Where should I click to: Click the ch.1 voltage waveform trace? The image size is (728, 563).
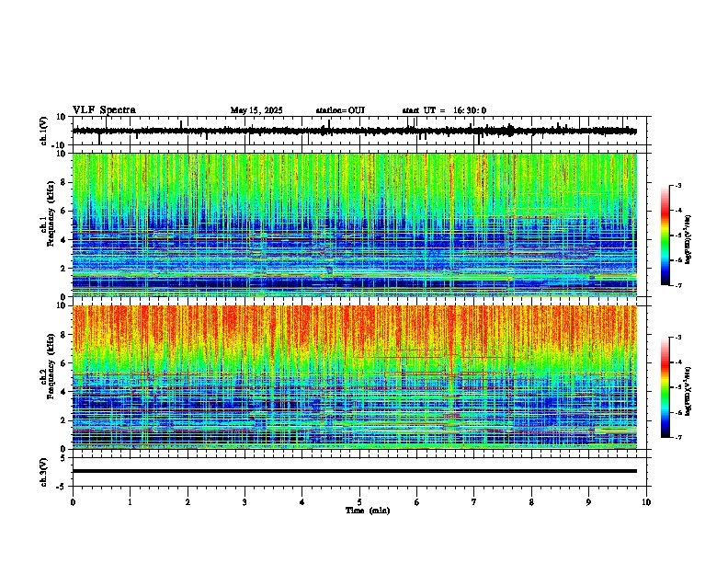pos(354,131)
